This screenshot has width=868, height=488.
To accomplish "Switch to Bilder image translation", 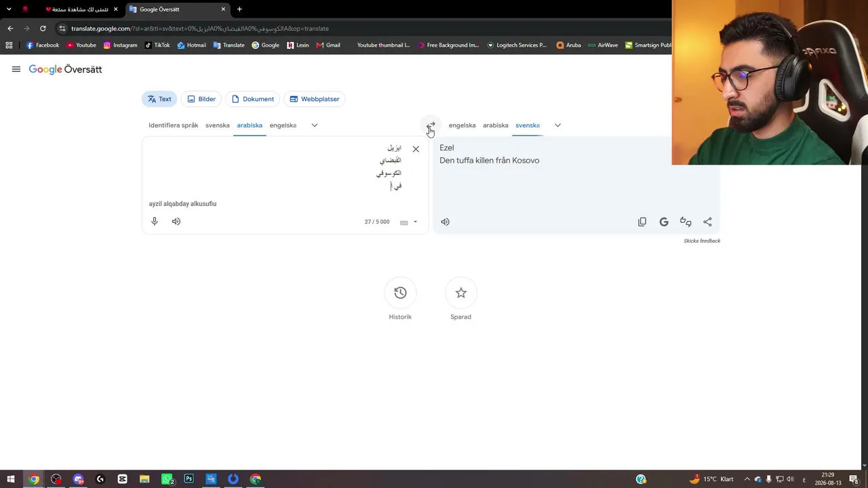I will [x=201, y=99].
